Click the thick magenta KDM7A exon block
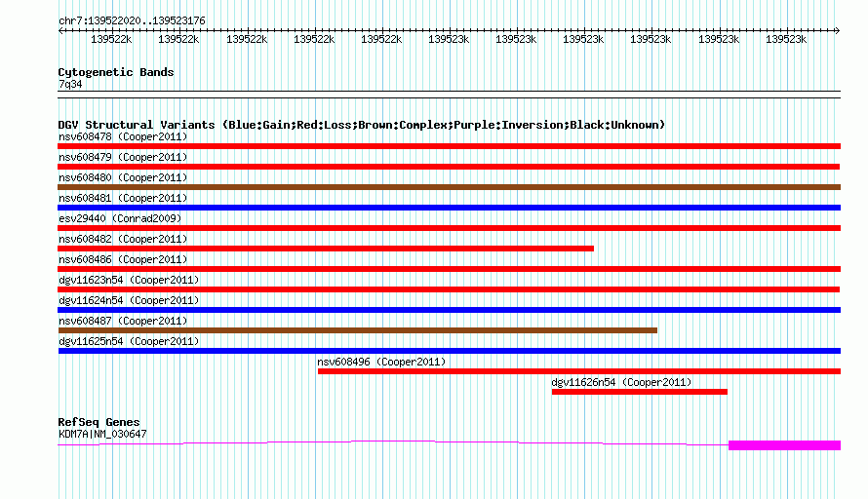The height and width of the screenshot is (499, 868). 784,445
